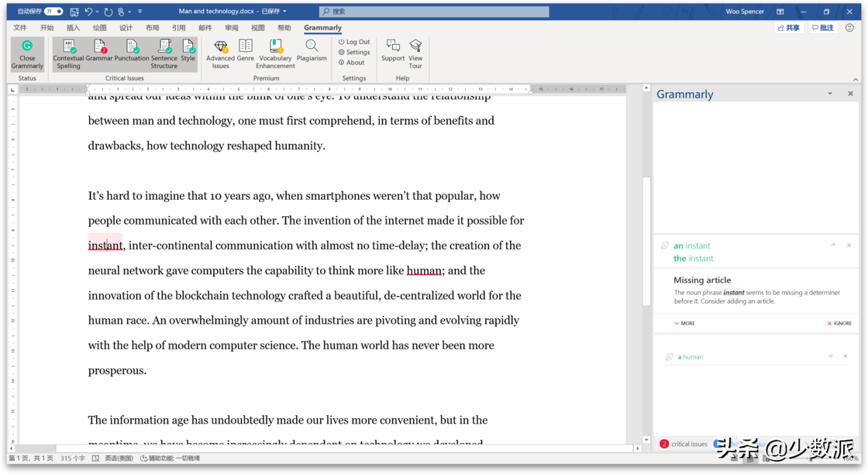Screen dimensions: 868x474
Task: Collapse the 'an instant' suggestion card
Action: 833,245
